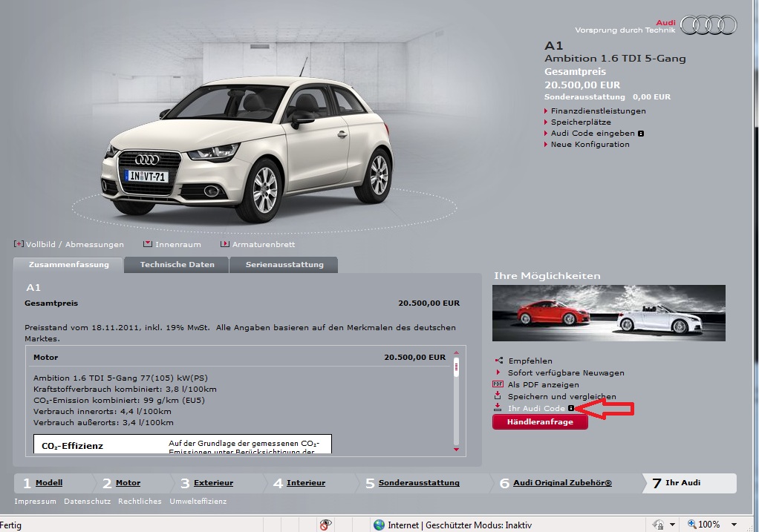Click the CO₂-Effizienz label
The image size is (759, 532).
[73, 446]
